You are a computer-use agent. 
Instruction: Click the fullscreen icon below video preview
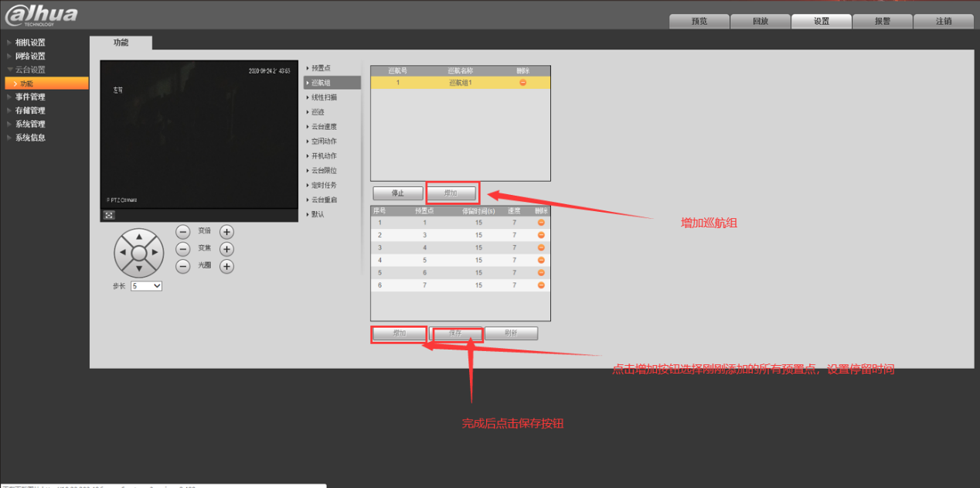[x=109, y=215]
